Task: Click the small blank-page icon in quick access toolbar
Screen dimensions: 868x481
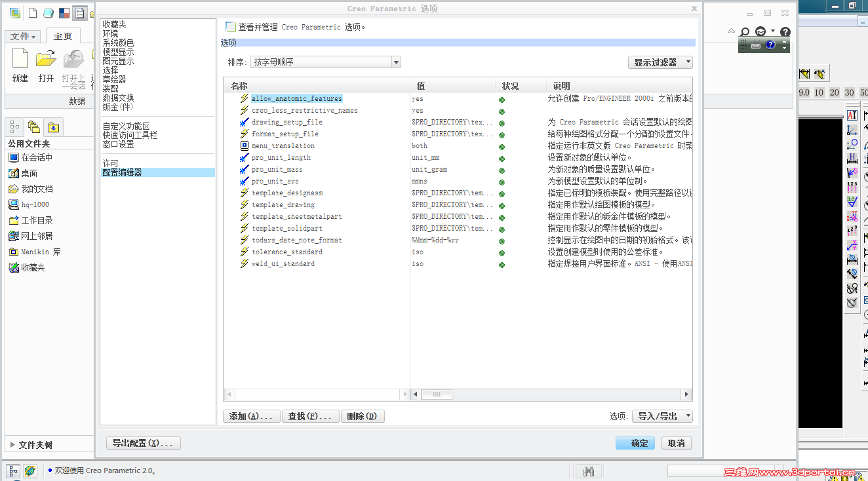Action: coord(32,12)
